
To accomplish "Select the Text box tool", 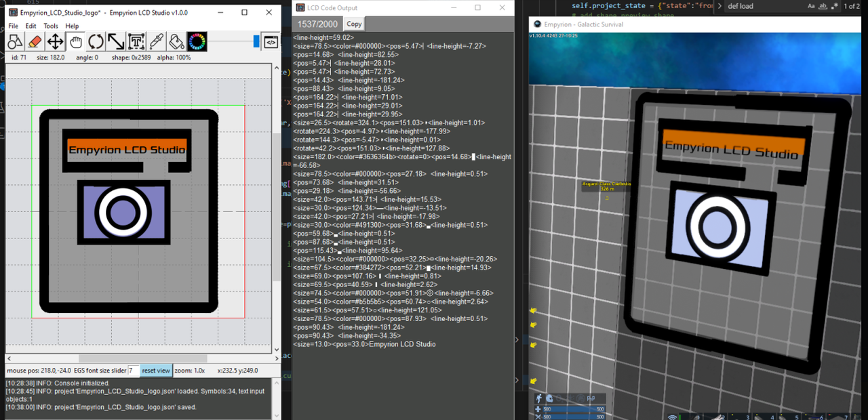I will (x=136, y=42).
